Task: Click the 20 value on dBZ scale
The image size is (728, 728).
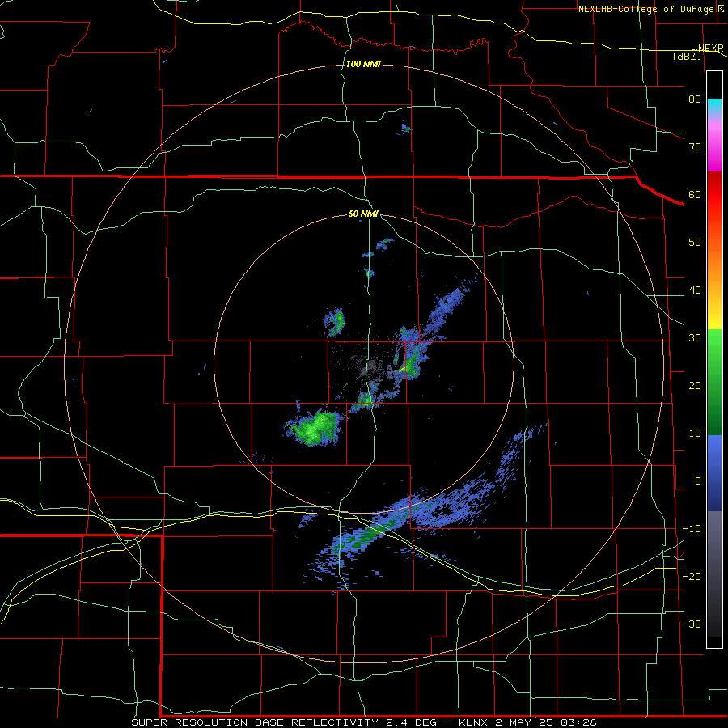Action: coord(695,385)
